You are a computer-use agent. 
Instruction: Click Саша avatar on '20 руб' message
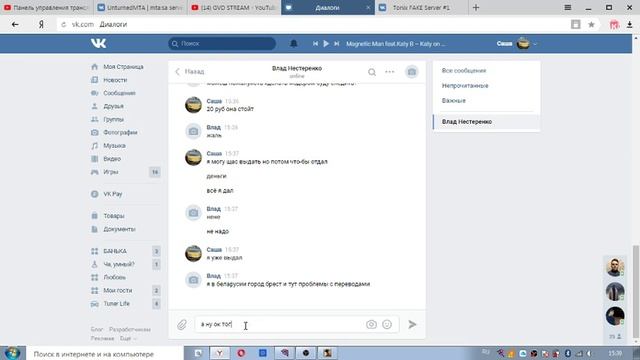[193, 105]
